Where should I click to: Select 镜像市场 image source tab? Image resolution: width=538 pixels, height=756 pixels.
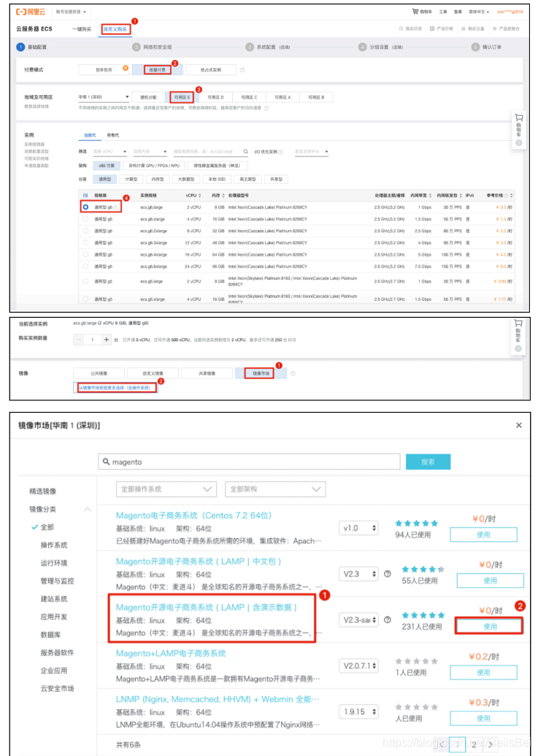click(261, 373)
